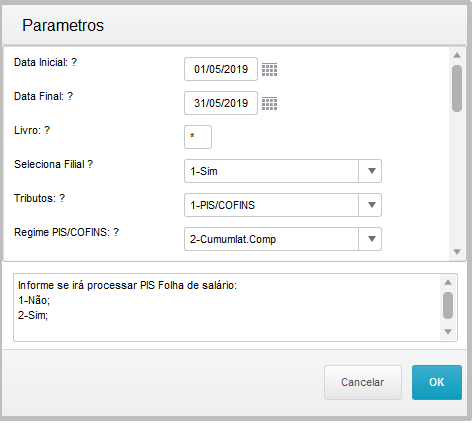474x423 pixels.
Task: Expand the Tributos dropdown arrow
Action: pos(370,205)
